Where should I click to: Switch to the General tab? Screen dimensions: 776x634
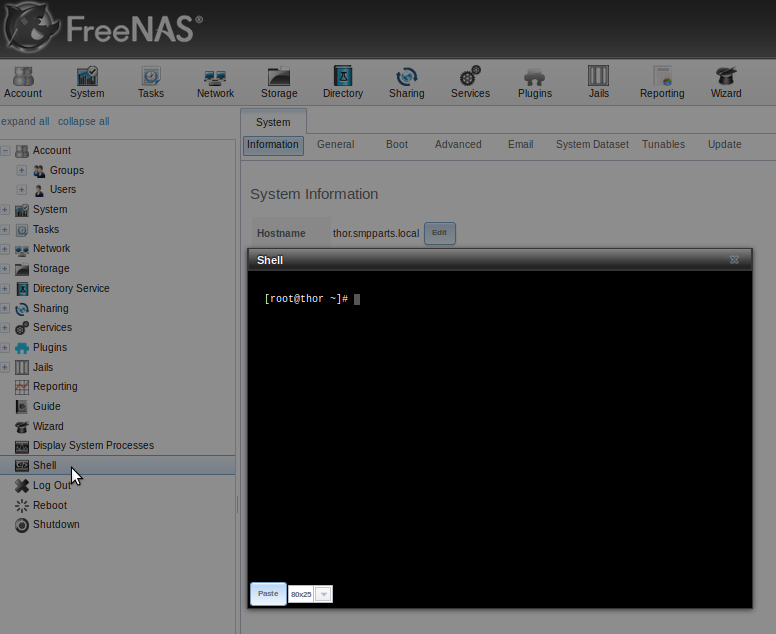pos(336,145)
